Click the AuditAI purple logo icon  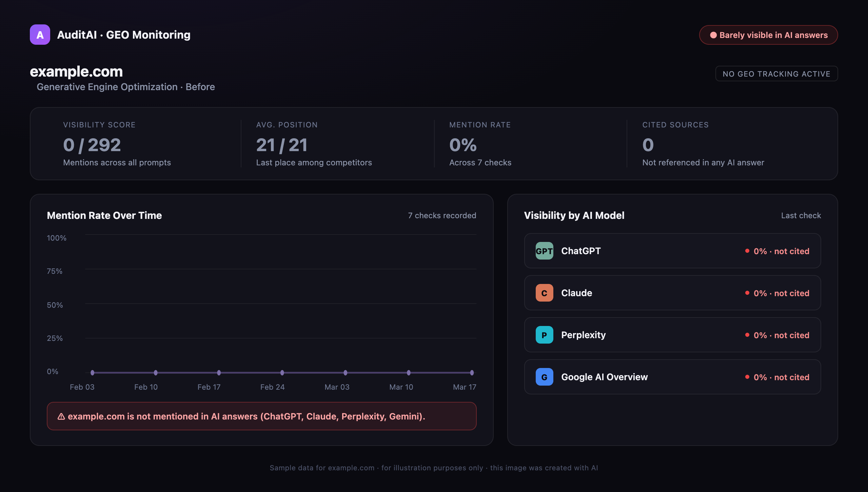point(40,35)
